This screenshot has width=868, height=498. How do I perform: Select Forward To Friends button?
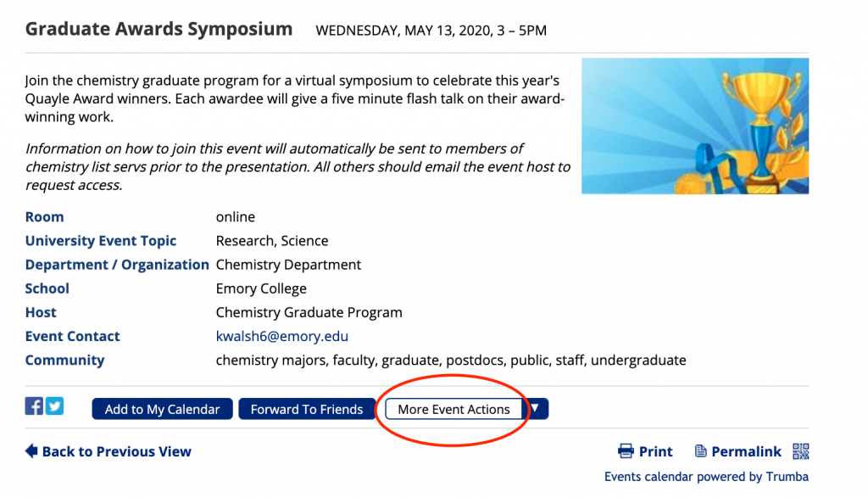point(307,409)
